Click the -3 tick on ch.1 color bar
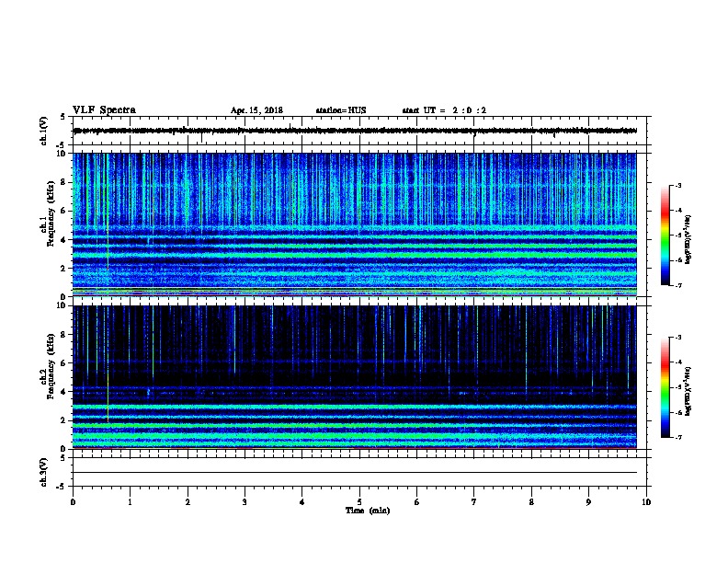Screen dimensions: 728x563 (677, 186)
